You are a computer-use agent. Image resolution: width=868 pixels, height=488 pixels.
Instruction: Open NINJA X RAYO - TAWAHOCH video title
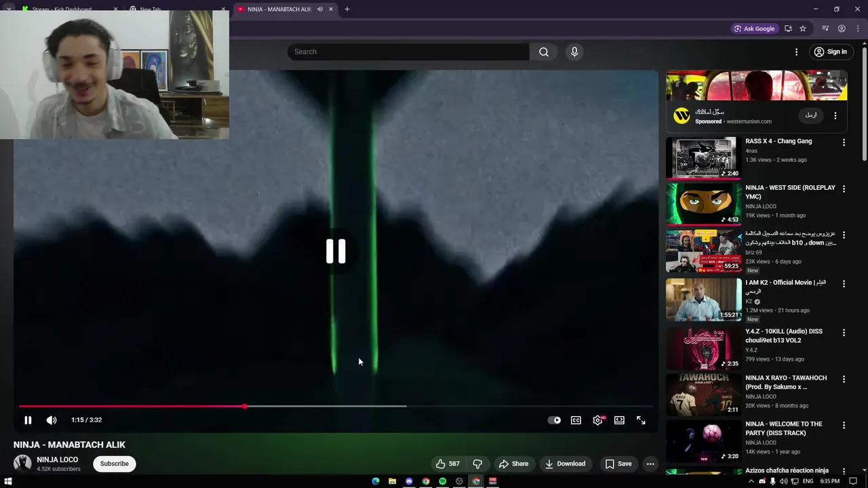(786, 382)
